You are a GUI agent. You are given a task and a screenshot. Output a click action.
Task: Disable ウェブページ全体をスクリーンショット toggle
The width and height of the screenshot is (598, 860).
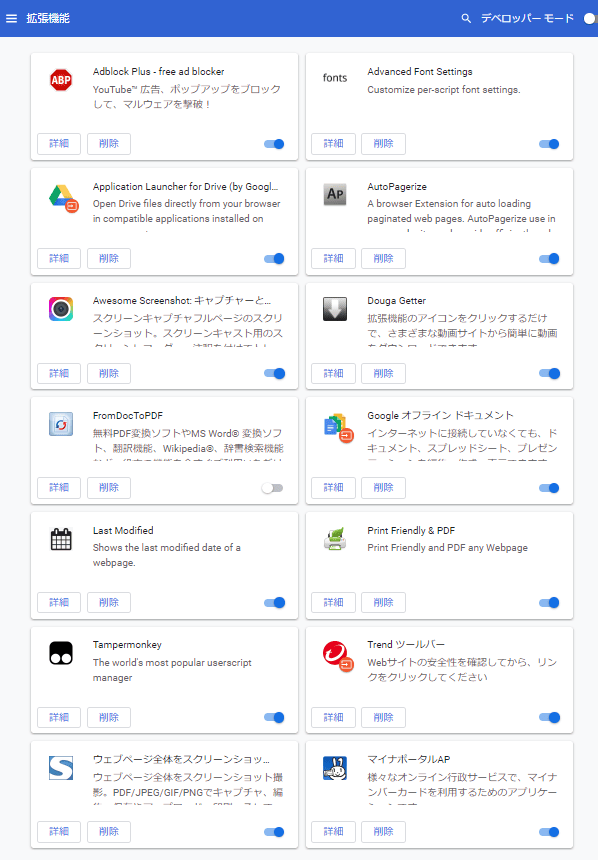[x=274, y=832]
